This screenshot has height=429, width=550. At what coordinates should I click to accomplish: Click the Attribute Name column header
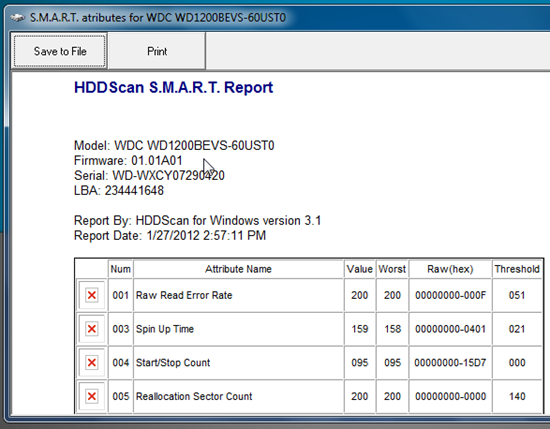(238, 269)
